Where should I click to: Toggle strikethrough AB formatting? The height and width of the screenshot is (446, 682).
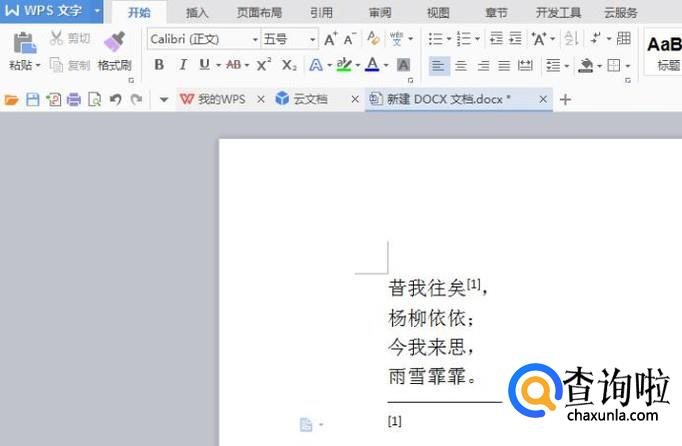[x=234, y=65]
